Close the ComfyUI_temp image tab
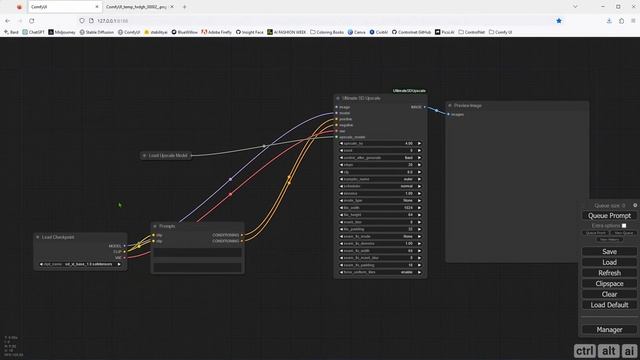Screen dimensions: 640x360 172,7
